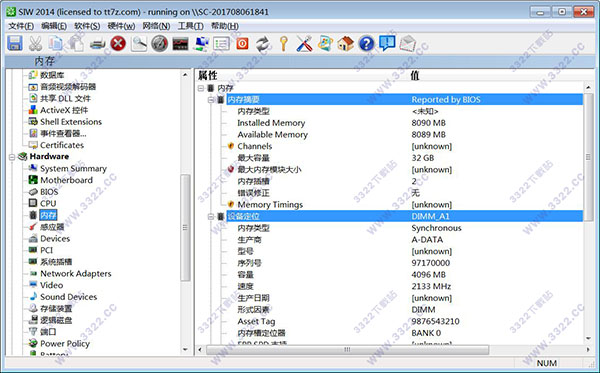Screen dimensions: 600x373
Task: Click the Installed Memory row
Action: point(405,123)
